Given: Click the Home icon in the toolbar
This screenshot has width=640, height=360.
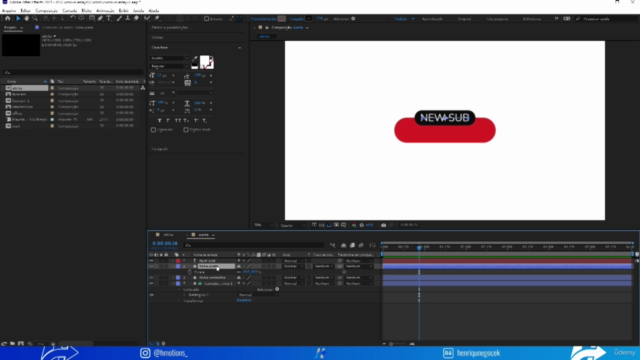Looking at the screenshot, I should 7,18.
